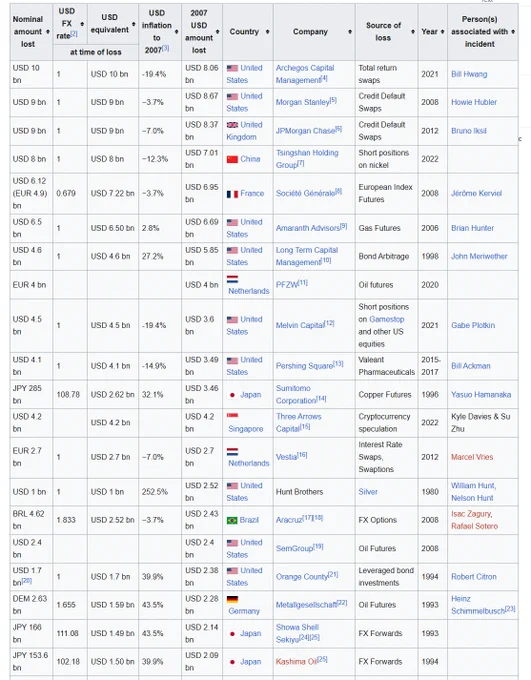This screenshot has width=531, height=680.
Task: Follow Silver link in Hunt Brothers row
Action: 368,492
